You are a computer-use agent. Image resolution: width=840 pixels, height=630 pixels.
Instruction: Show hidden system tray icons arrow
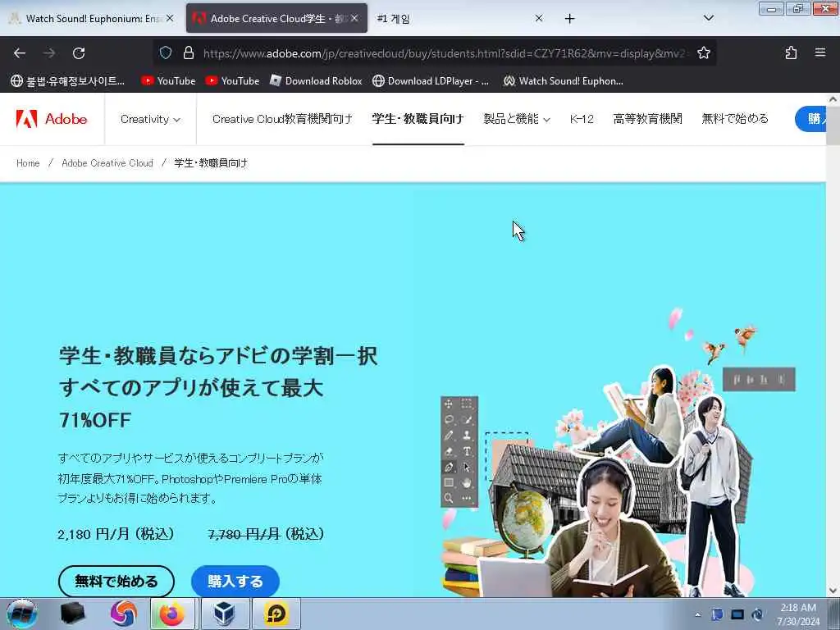click(697, 614)
